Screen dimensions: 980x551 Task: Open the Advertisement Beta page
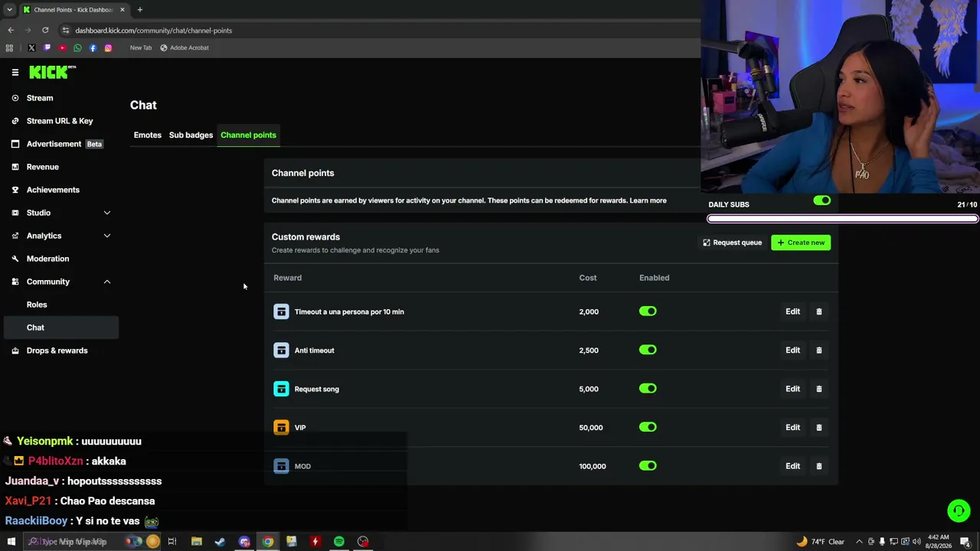pos(61,144)
